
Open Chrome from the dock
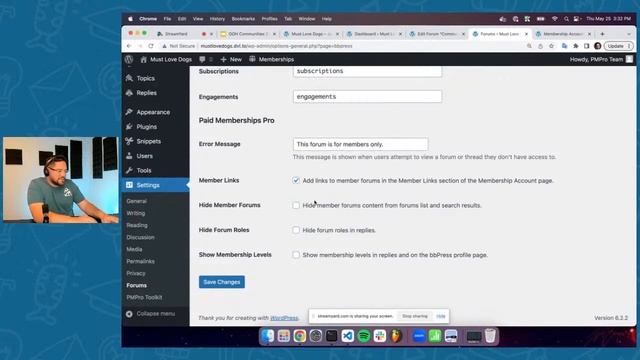(x=300, y=336)
